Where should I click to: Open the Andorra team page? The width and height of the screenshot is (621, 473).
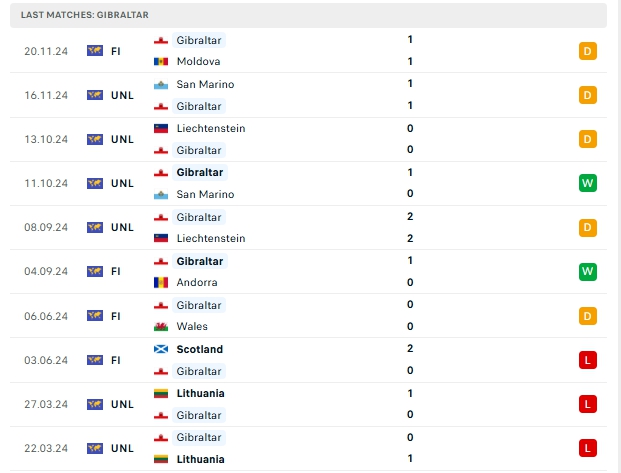[x=197, y=282]
